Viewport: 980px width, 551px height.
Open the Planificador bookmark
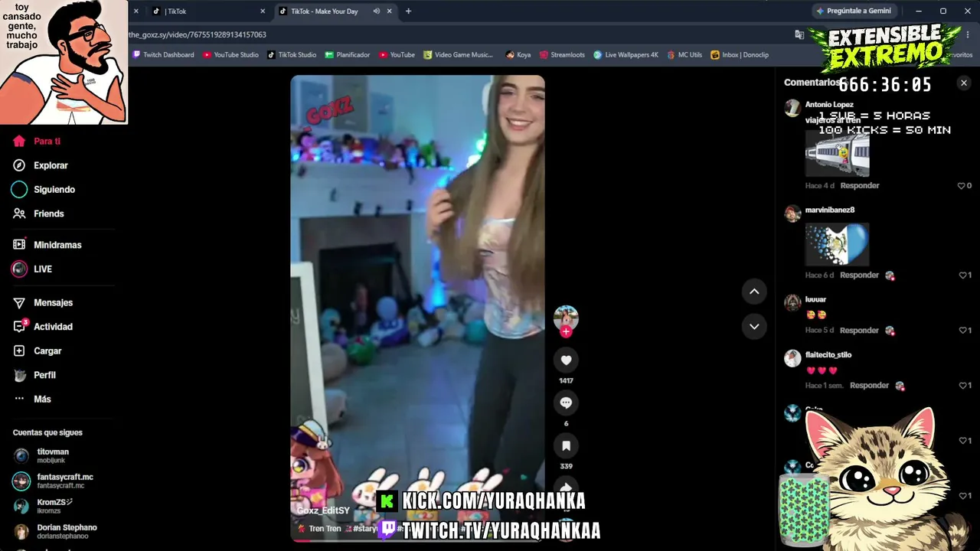[348, 55]
